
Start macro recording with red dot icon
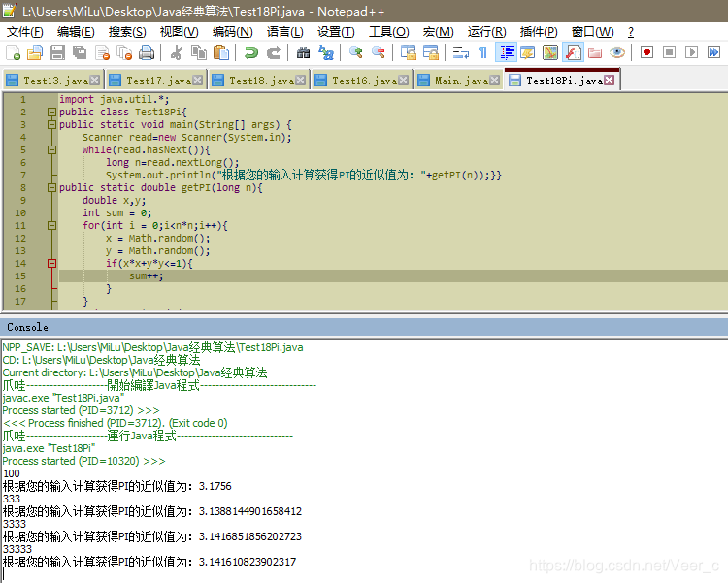point(646,52)
